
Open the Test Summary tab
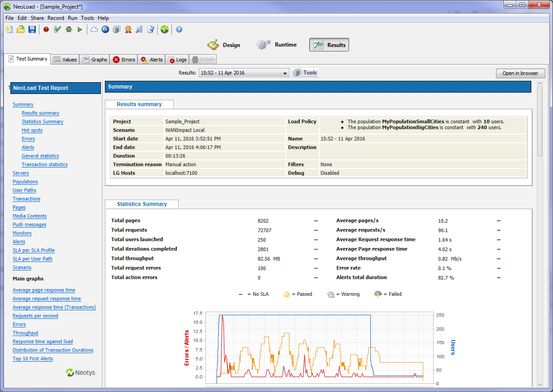pyautogui.click(x=27, y=59)
